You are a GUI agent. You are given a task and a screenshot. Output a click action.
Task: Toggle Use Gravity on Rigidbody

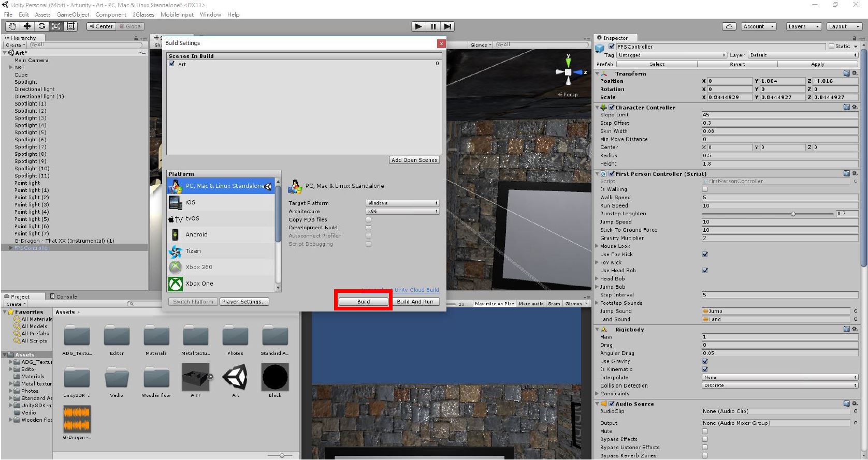coord(705,361)
